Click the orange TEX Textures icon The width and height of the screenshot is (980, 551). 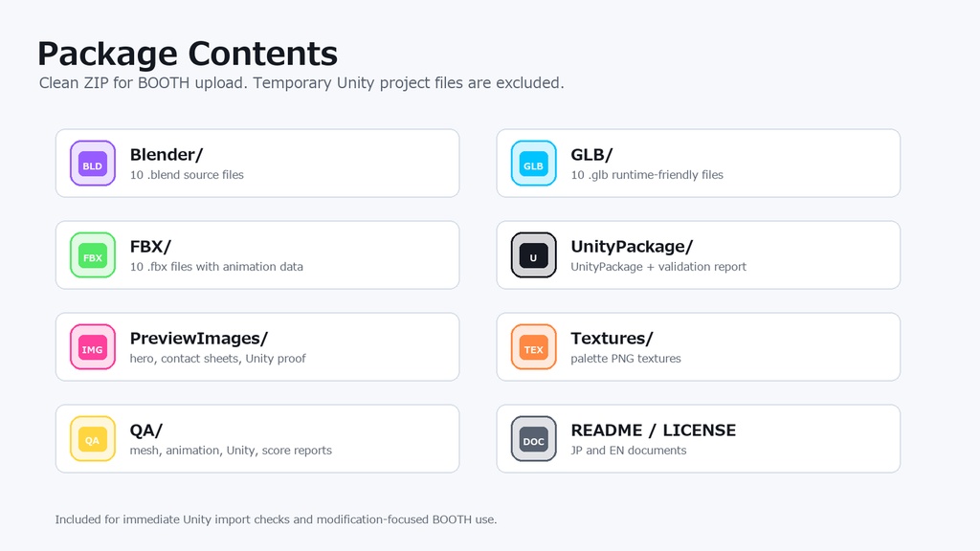533,346
